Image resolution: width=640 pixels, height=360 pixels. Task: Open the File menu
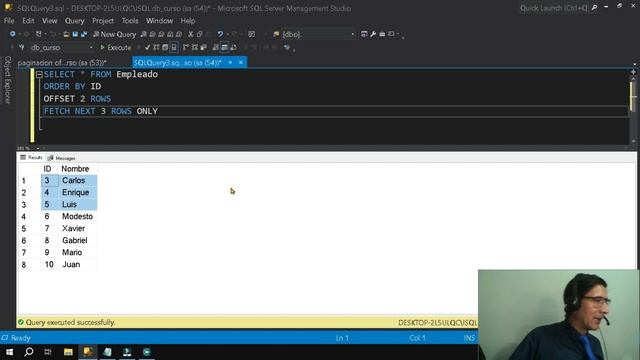[9, 21]
